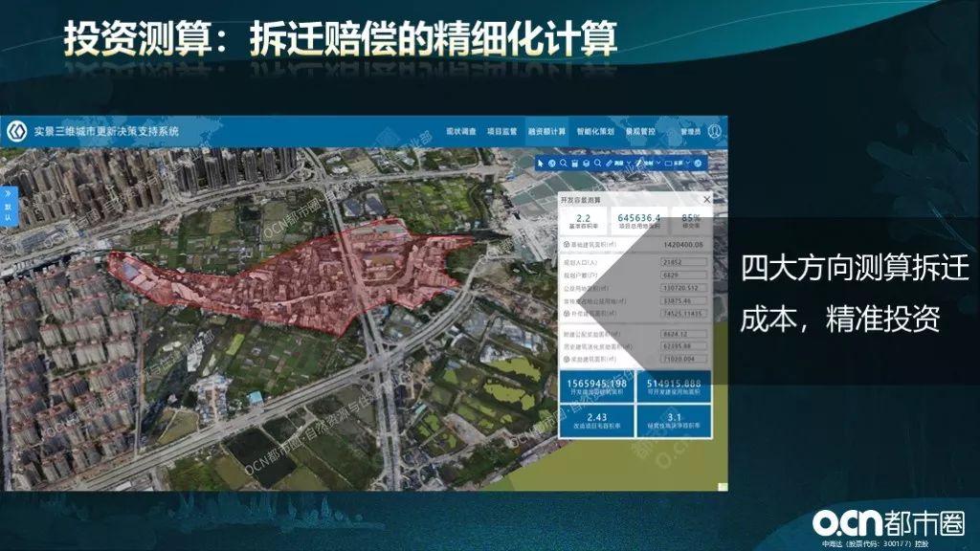Click the field showing 62395.88
Viewport: 980px width, 551px height.
pyautogui.click(x=684, y=346)
